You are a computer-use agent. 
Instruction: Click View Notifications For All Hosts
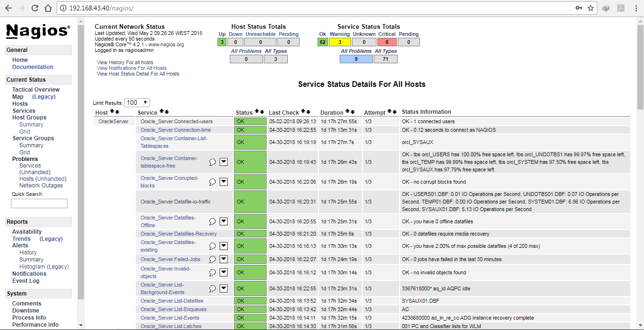(x=131, y=68)
